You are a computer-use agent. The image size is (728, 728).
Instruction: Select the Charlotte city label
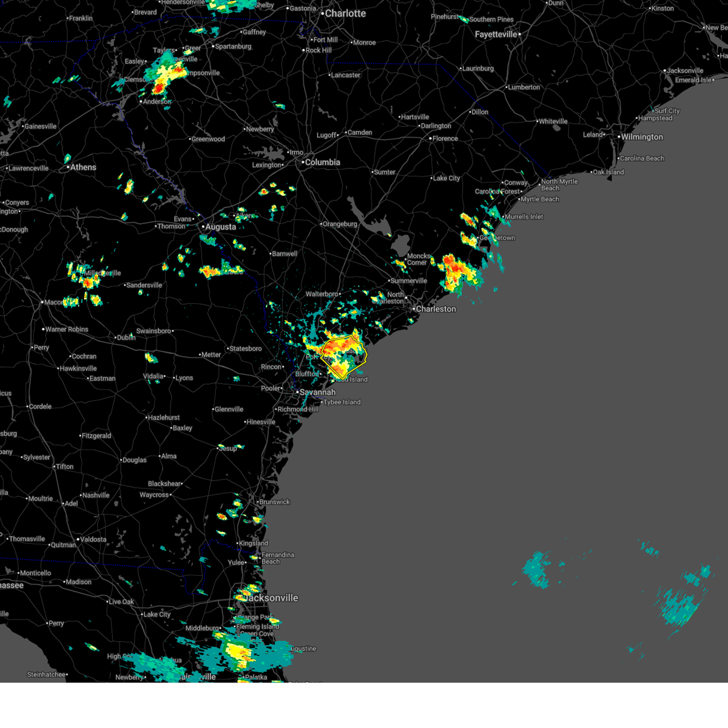pos(345,13)
